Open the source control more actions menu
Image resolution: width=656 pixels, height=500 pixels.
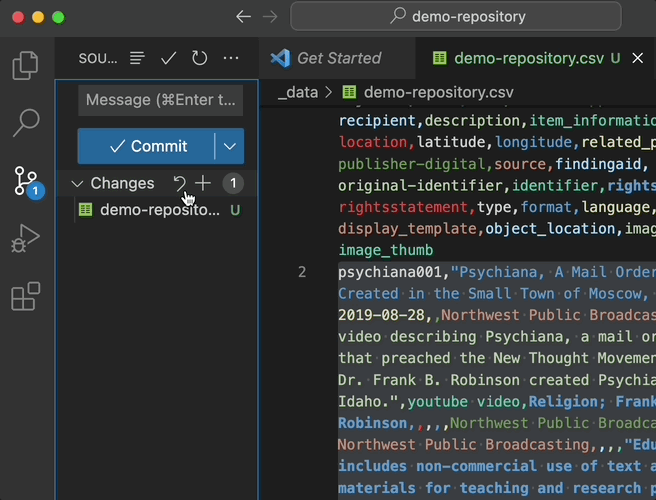click(x=231, y=58)
